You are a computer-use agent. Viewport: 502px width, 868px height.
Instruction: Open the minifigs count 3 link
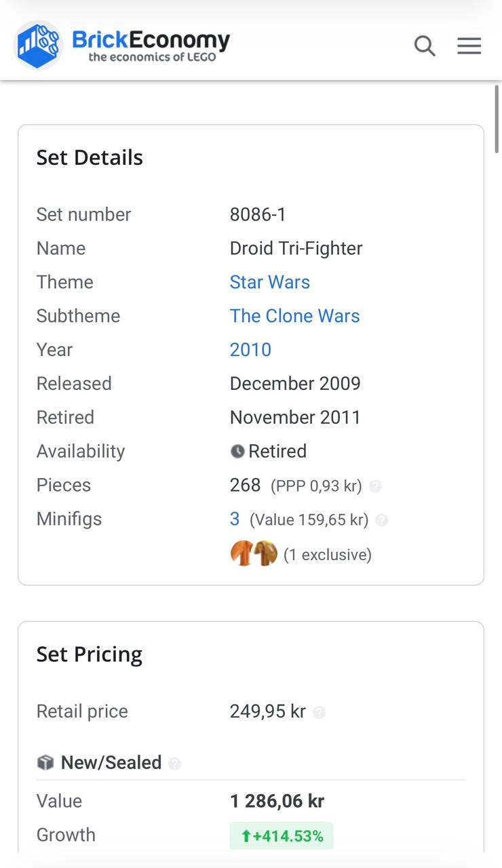tap(235, 519)
